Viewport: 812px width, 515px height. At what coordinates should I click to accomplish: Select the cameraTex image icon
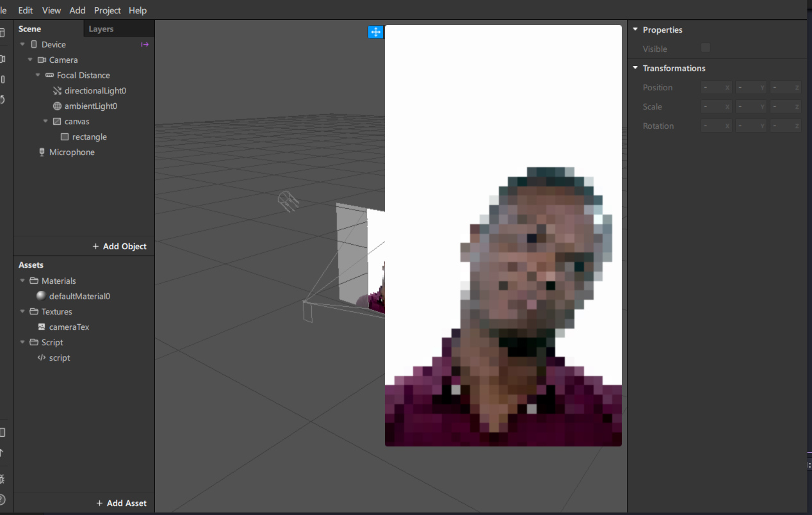42,327
